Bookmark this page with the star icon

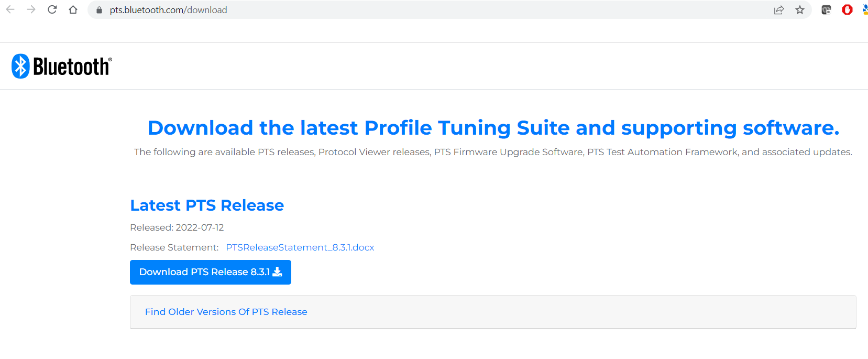click(x=800, y=10)
